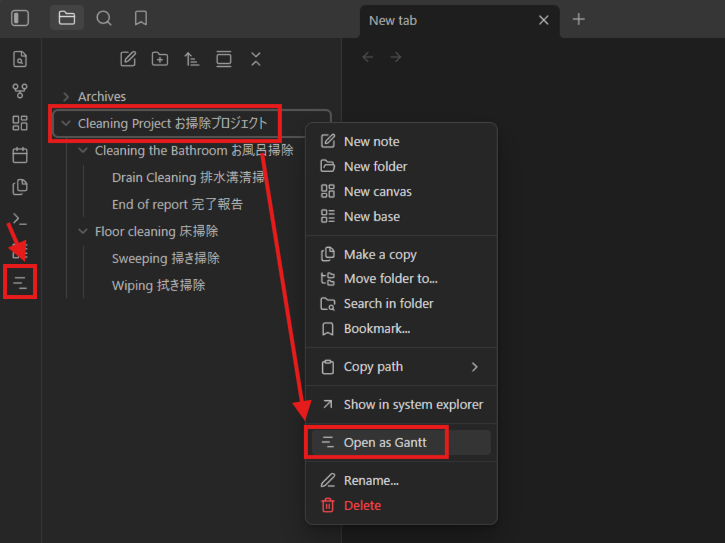This screenshot has height=543, width=725.
Task: Open Sweeping 掃き掃除 note
Action: [x=166, y=258]
